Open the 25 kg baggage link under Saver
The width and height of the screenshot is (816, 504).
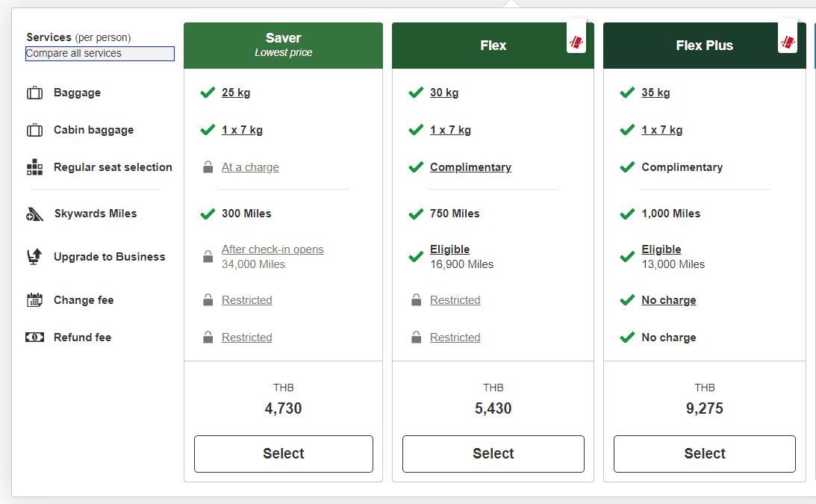click(236, 93)
